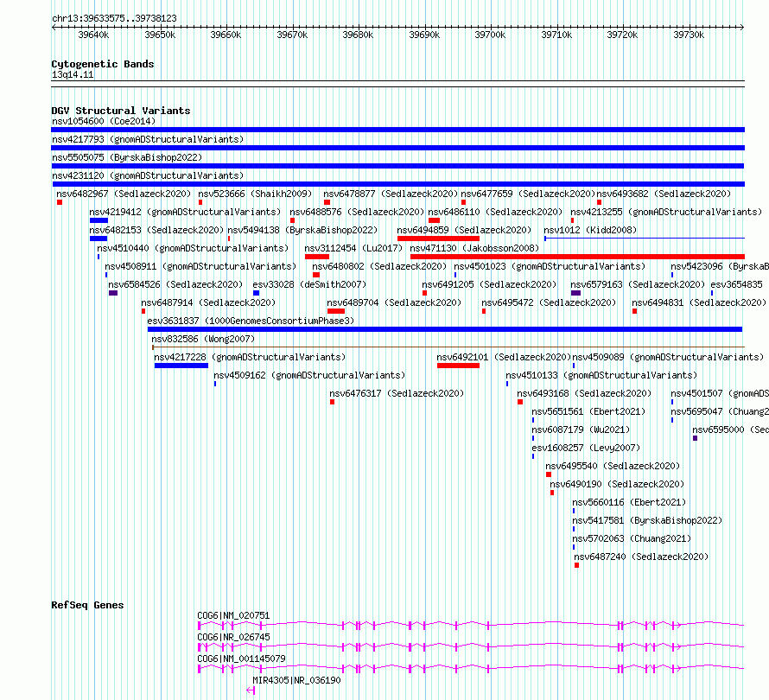
Task: Select red marker under nsv6495540
Action: point(549,474)
